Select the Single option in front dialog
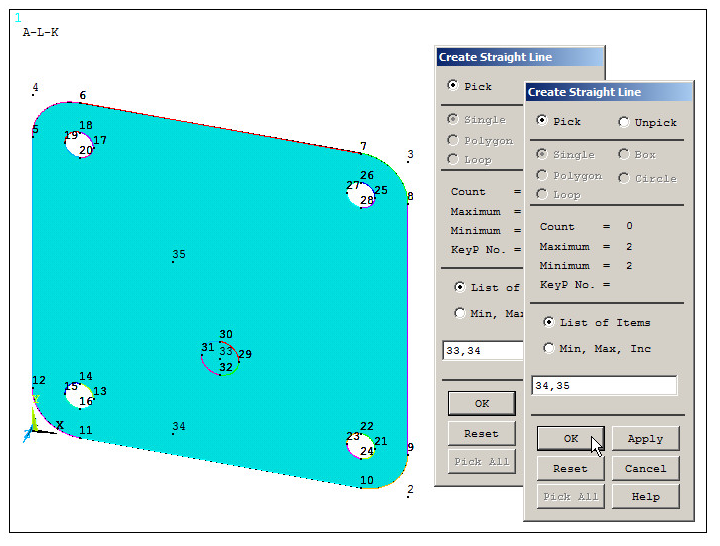This screenshot has width=720, height=546. [542, 154]
